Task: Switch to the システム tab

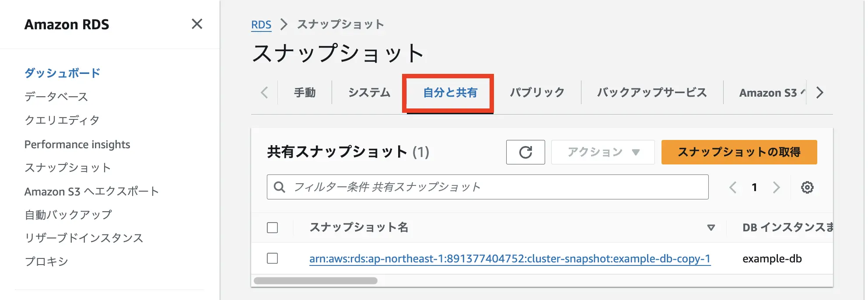Action: click(369, 93)
